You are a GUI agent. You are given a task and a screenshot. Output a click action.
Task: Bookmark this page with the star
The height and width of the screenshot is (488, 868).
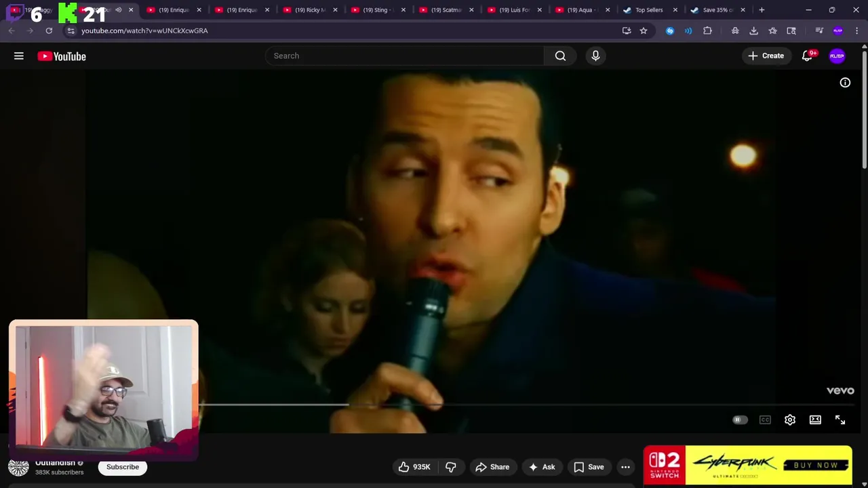(644, 30)
